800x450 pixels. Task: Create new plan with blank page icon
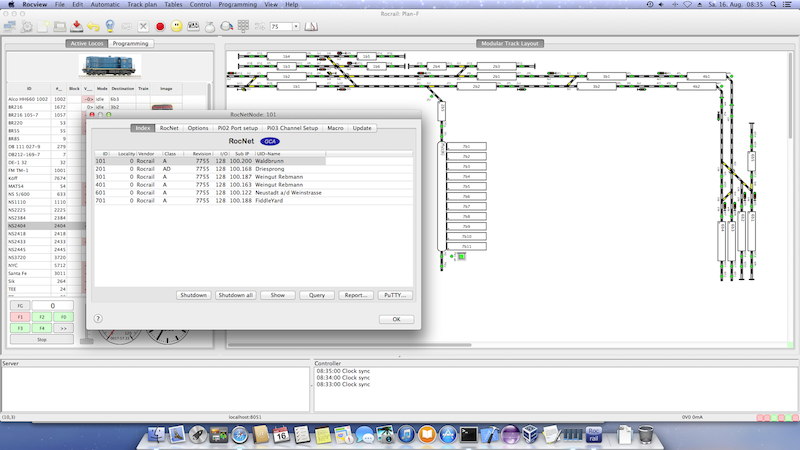(43, 27)
